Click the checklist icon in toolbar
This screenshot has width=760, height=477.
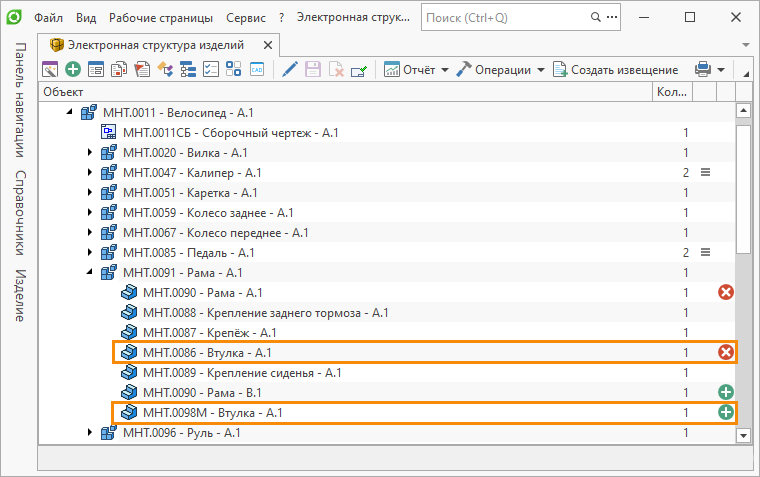210,69
